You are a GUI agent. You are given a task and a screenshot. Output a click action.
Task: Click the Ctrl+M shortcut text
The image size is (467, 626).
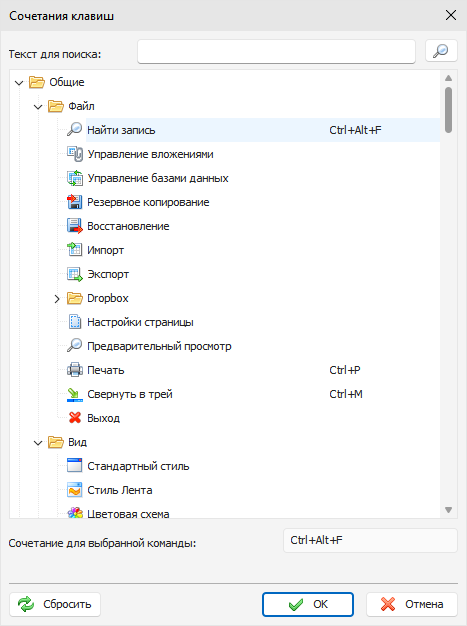click(x=346, y=394)
